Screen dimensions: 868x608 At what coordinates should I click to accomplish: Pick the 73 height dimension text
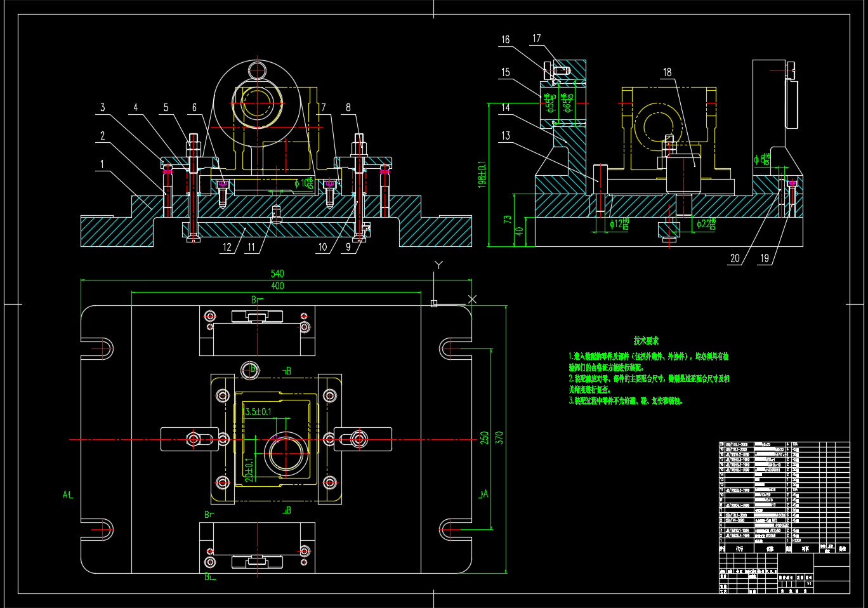[x=508, y=219]
